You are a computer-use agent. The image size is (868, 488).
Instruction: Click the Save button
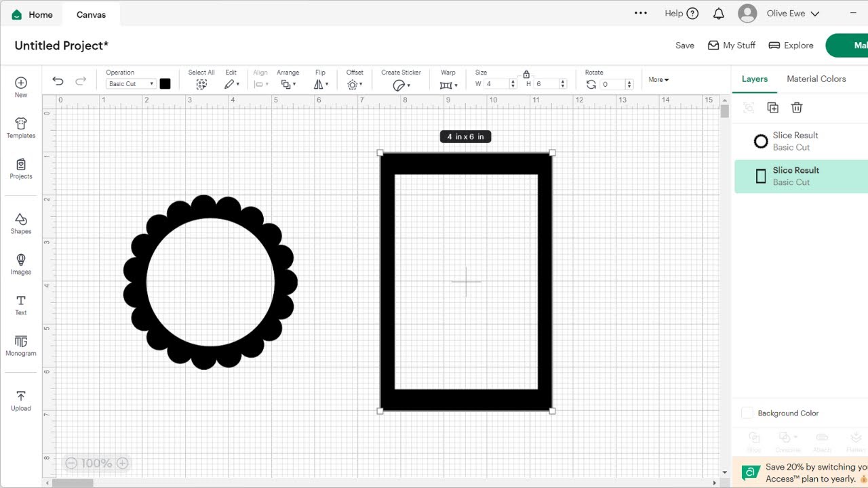(x=685, y=45)
